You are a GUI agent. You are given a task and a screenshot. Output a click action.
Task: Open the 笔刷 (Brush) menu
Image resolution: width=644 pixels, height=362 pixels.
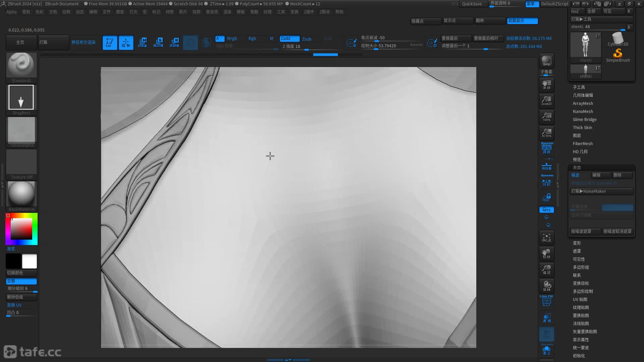pos(26,12)
